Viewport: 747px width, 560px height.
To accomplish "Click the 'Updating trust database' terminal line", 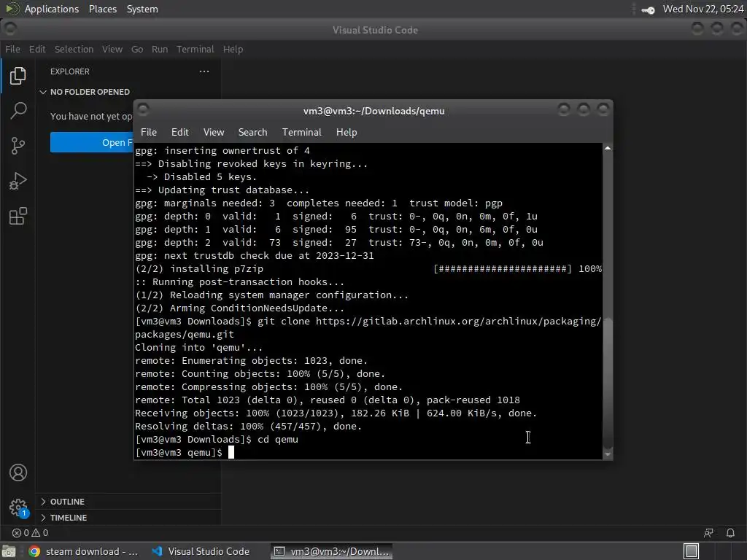I will click(x=222, y=190).
